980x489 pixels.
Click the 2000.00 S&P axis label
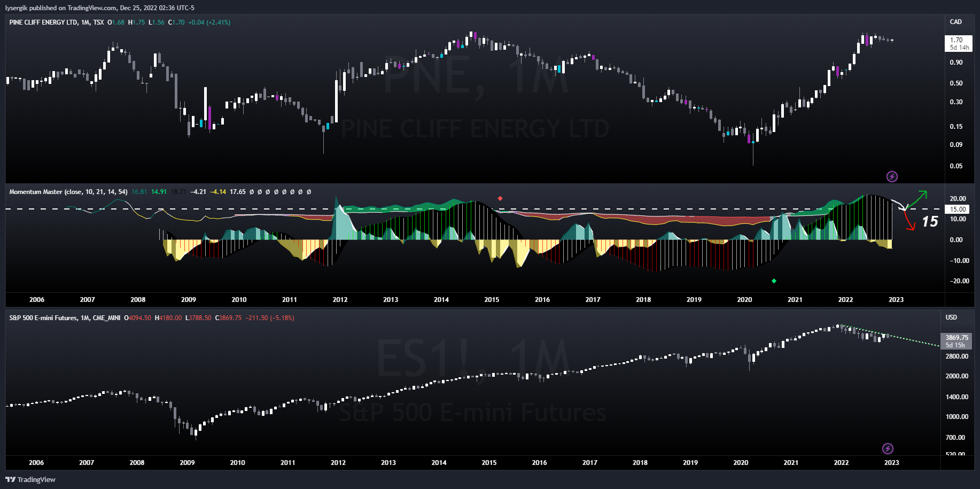pos(957,376)
